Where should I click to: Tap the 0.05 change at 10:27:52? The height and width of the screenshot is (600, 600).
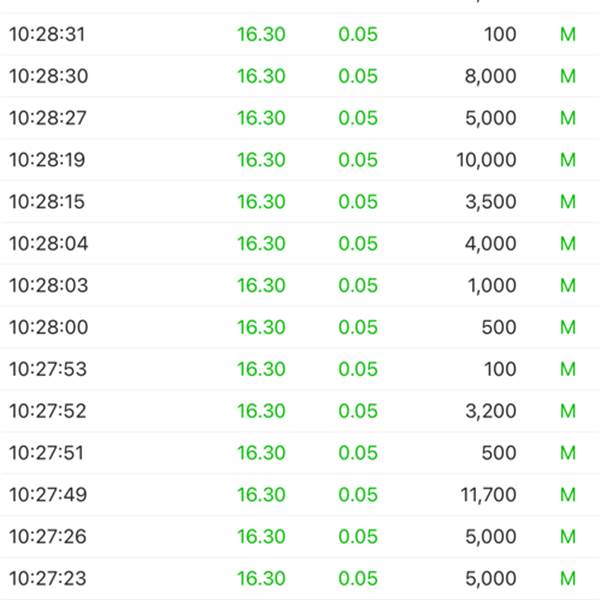(x=358, y=411)
